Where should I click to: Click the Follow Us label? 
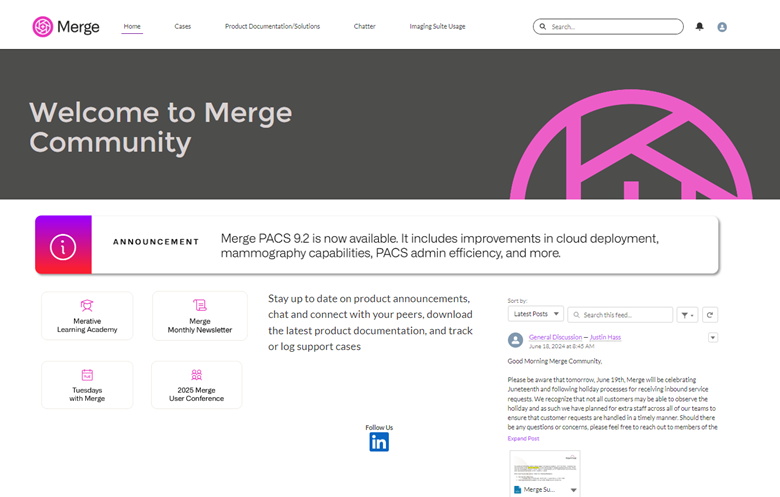[x=379, y=427]
